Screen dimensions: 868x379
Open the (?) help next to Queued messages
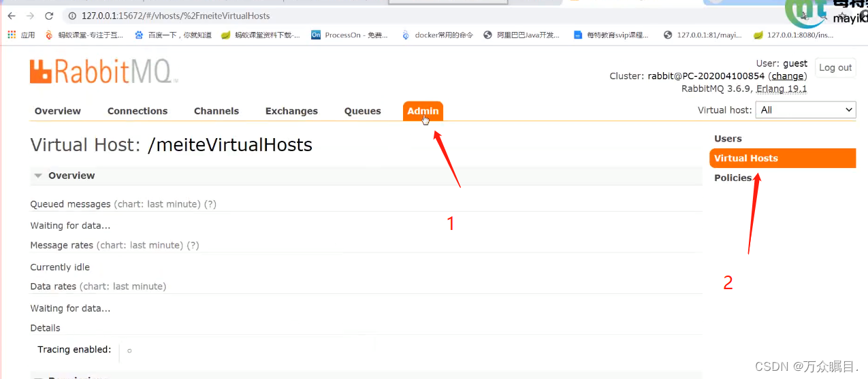(210, 204)
